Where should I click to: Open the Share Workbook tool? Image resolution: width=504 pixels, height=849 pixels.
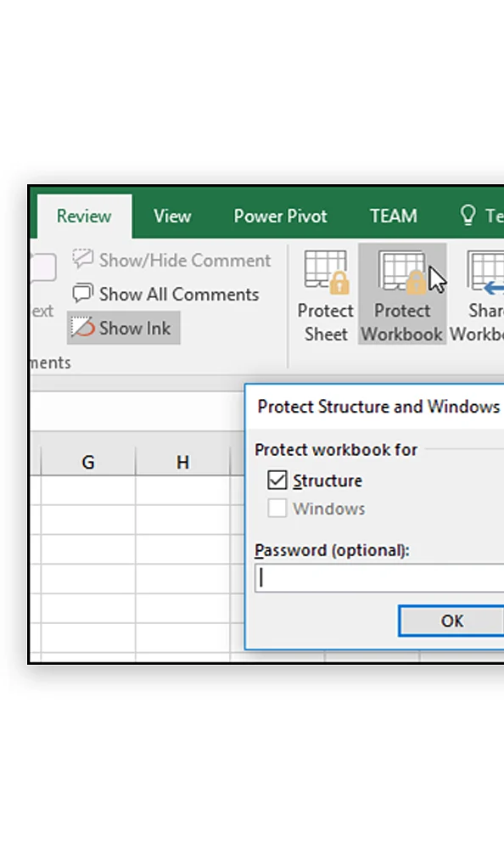tap(483, 296)
